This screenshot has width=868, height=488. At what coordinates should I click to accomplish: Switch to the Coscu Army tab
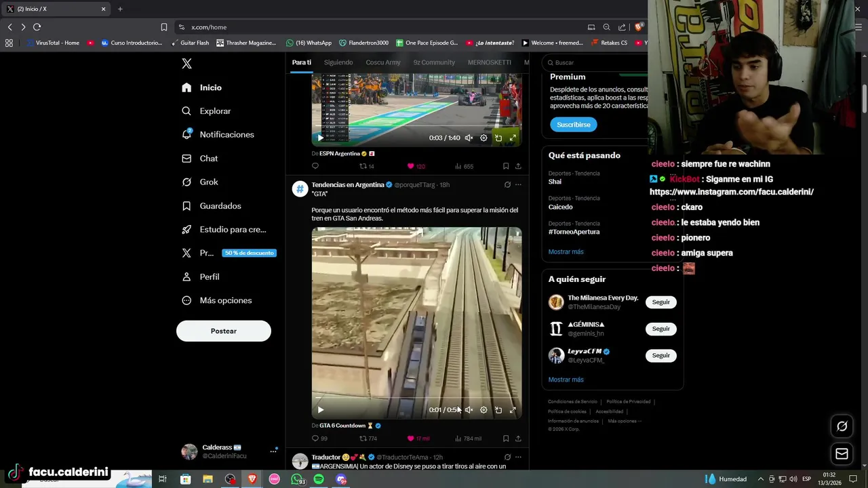[383, 62]
